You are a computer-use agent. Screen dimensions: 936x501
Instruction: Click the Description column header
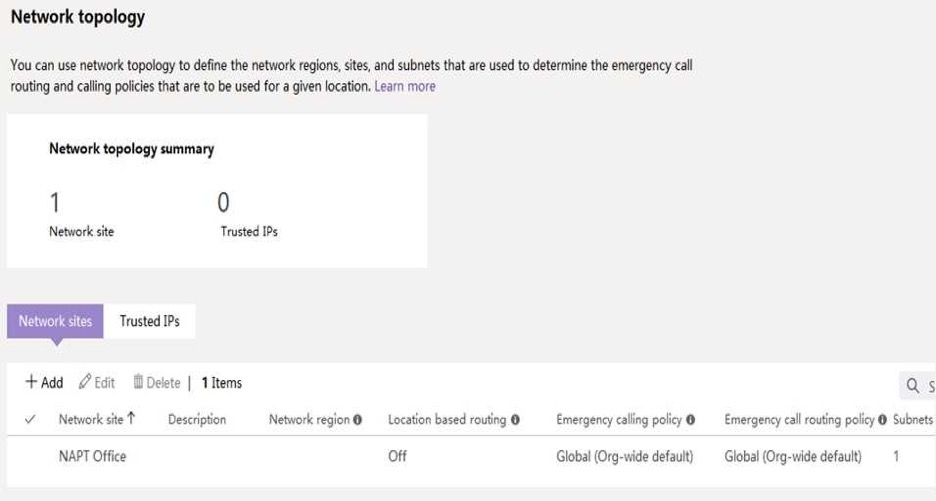pyautogui.click(x=197, y=420)
